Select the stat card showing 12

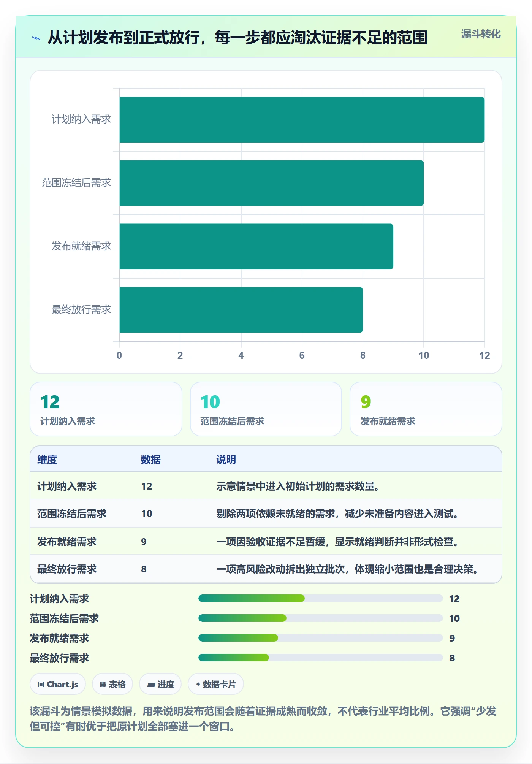point(106,409)
